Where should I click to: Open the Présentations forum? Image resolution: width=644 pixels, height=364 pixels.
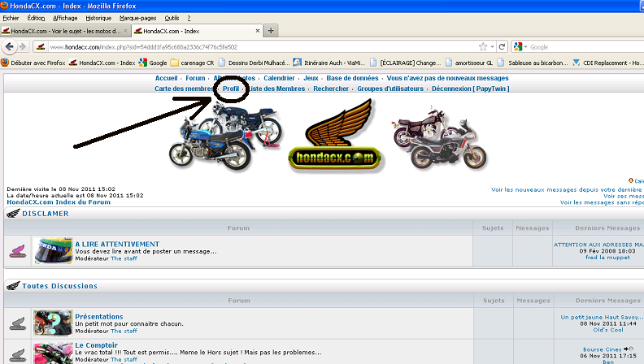pyautogui.click(x=99, y=316)
